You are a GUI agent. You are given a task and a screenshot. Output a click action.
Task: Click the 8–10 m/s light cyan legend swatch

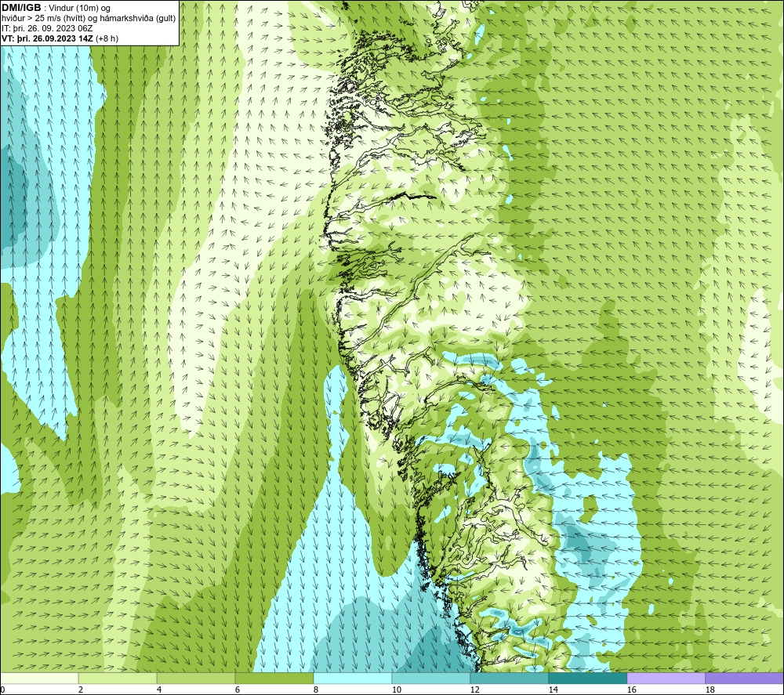pos(353,678)
